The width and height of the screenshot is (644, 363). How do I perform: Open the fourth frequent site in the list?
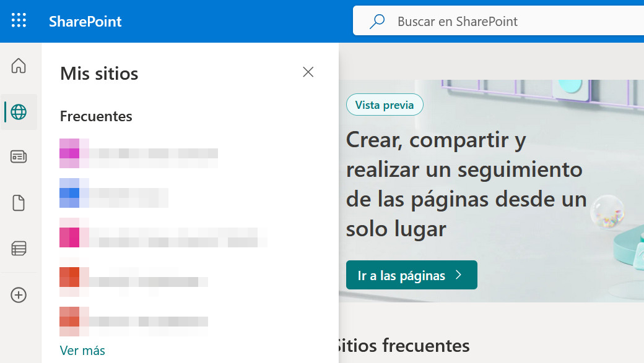coord(134,277)
